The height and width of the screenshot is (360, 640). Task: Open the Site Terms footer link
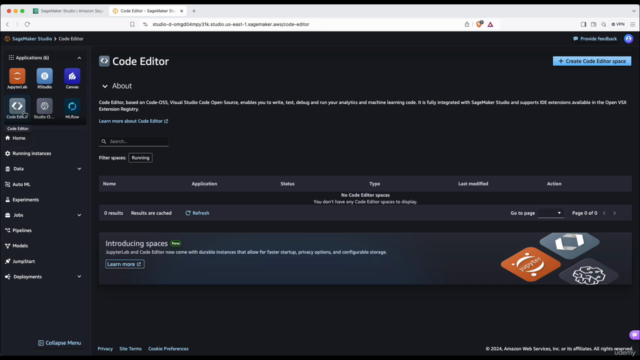pos(131,349)
